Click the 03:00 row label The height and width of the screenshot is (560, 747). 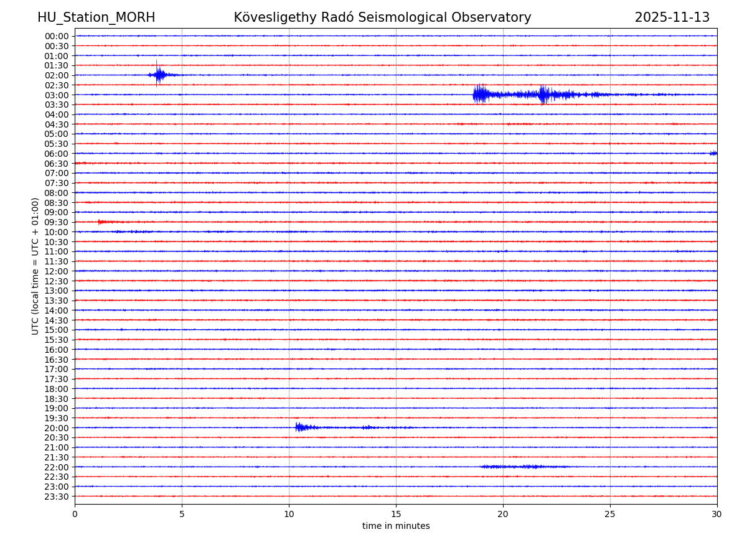pos(57,95)
